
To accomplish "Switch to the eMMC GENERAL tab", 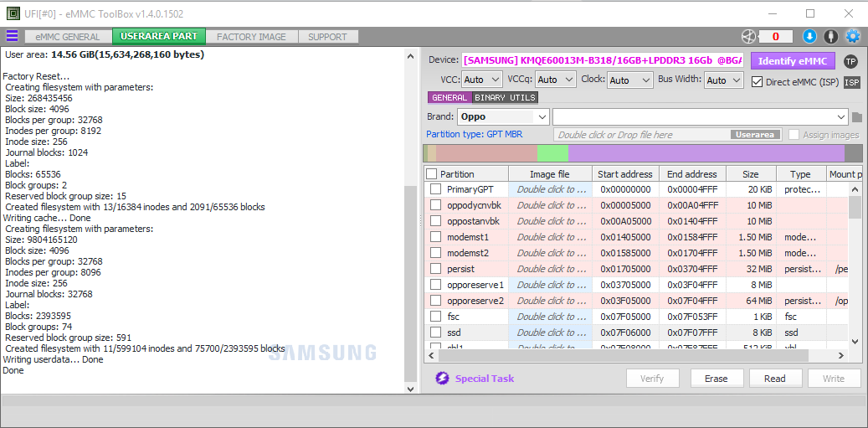I will click(x=68, y=37).
